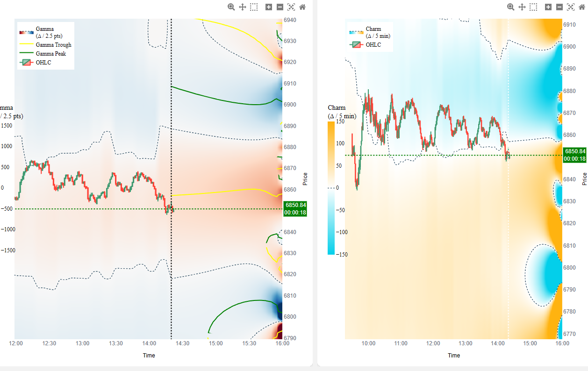This screenshot has height=371, width=588.
Task: Autoscale the Gamma chart axes
Action: click(291, 7)
